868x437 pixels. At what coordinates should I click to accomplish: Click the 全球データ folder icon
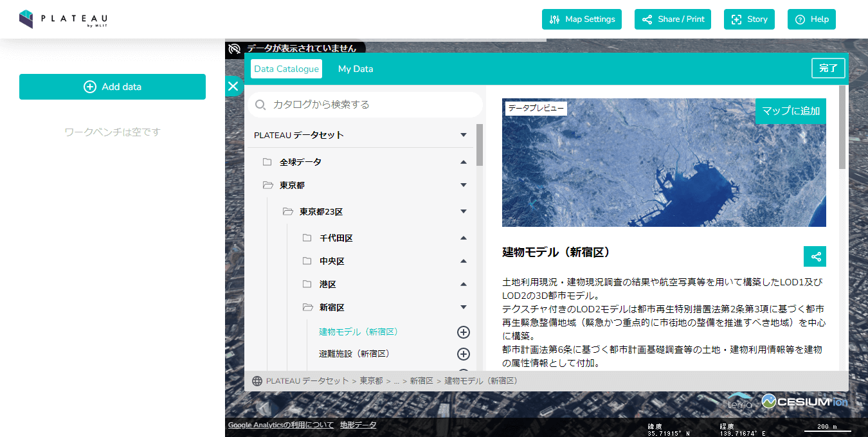tap(267, 162)
